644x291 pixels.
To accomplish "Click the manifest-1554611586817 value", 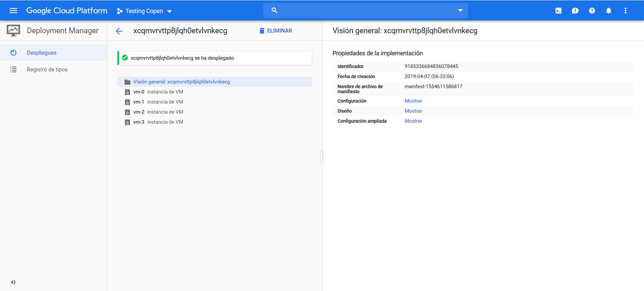I will [x=433, y=86].
